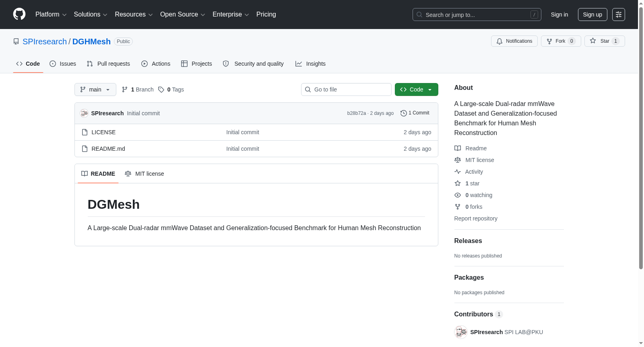The height and width of the screenshot is (347, 644).
Task: Click the graph icon of Insights tab
Action: click(299, 64)
